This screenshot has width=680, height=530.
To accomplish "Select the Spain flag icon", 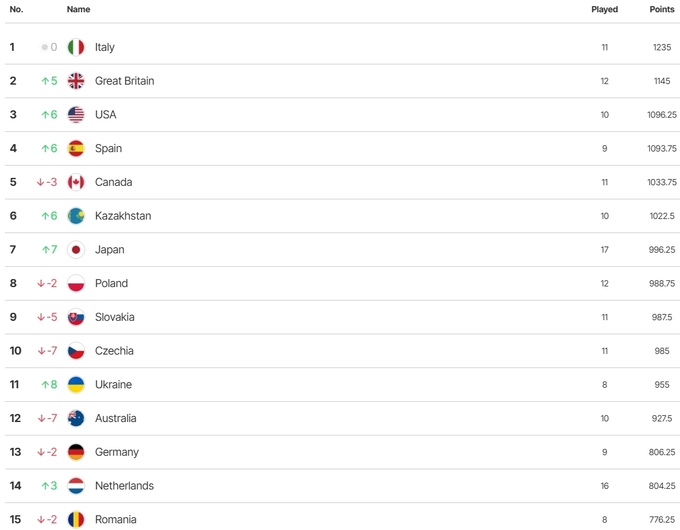I will pos(76,149).
